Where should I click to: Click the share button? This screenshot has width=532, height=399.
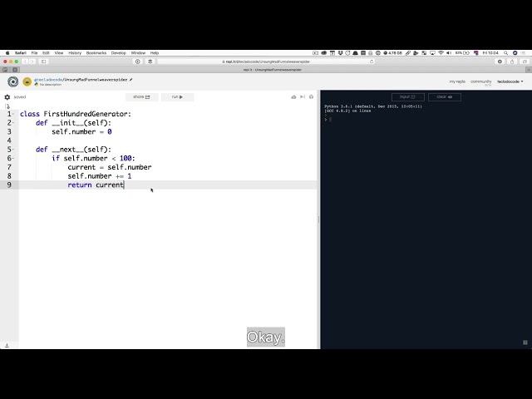point(142,97)
